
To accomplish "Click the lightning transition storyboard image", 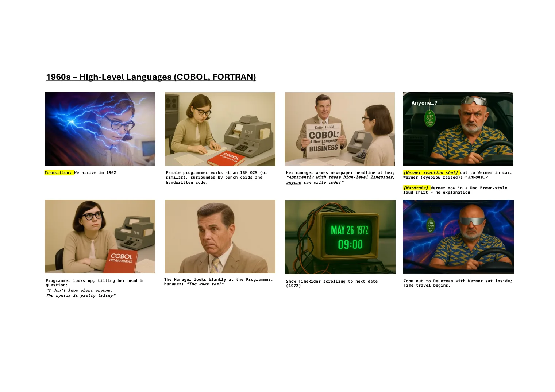I will pos(100,129).
